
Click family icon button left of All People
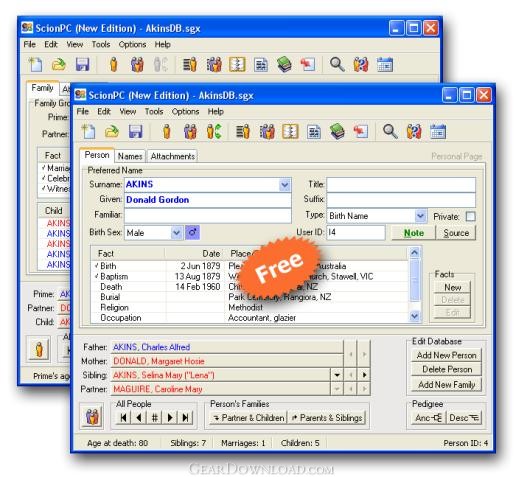coord(92,416)
